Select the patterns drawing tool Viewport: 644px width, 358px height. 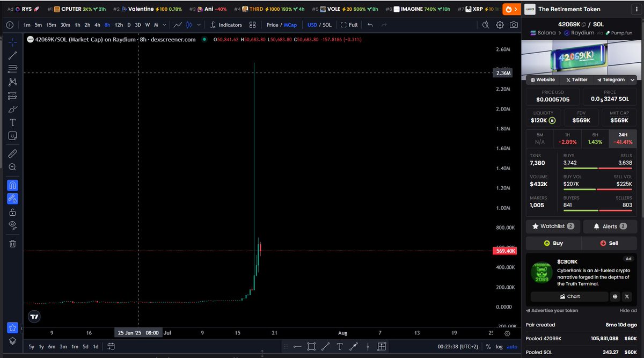click(13, 82)
